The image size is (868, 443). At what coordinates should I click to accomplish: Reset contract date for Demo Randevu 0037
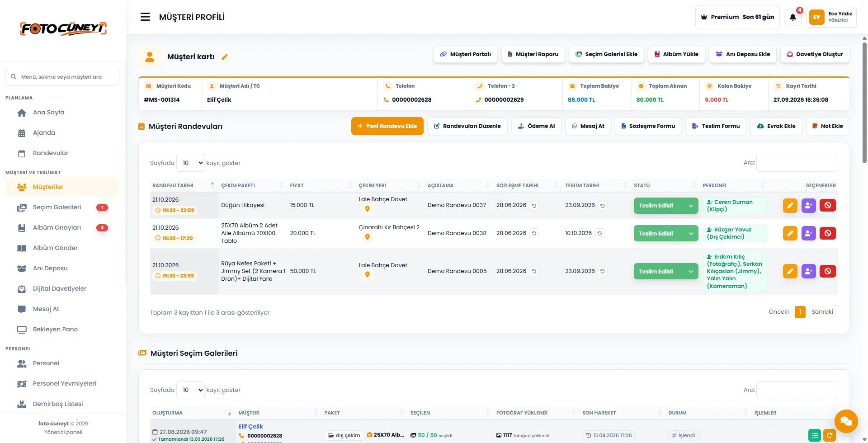pyautogui.click(x=534, y=205)
